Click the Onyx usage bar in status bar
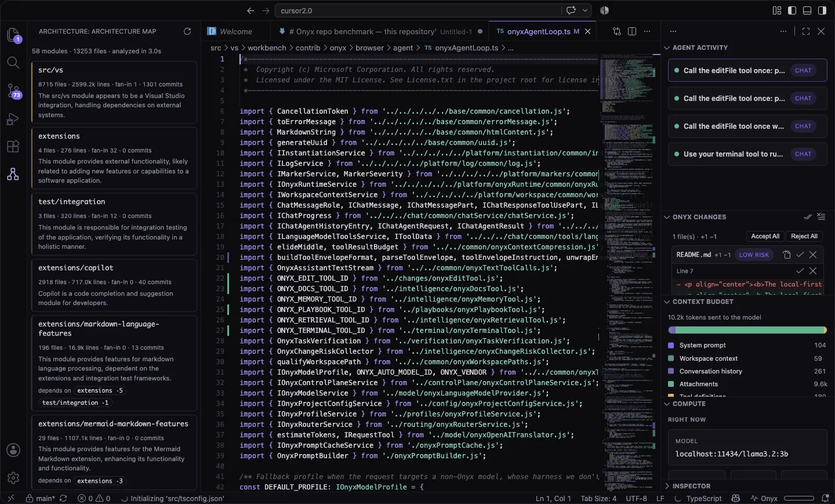The width and height of the screenshot is (835, 504). coord(798,498)
